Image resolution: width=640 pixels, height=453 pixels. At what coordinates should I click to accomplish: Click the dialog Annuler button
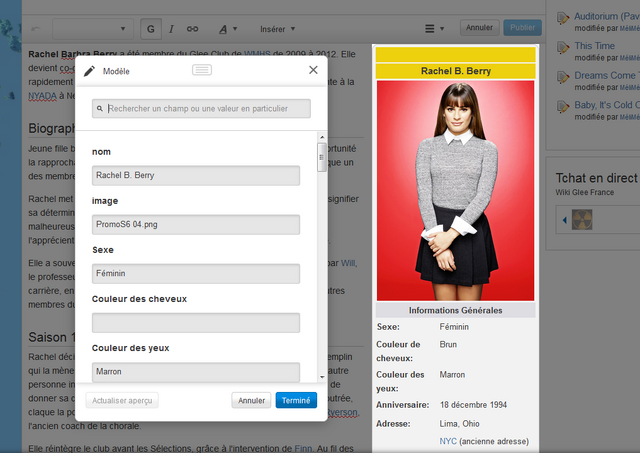click(251, 400)
